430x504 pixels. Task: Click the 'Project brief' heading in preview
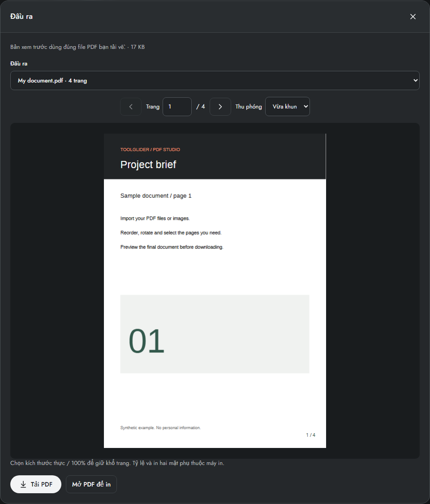click(148, 165)
